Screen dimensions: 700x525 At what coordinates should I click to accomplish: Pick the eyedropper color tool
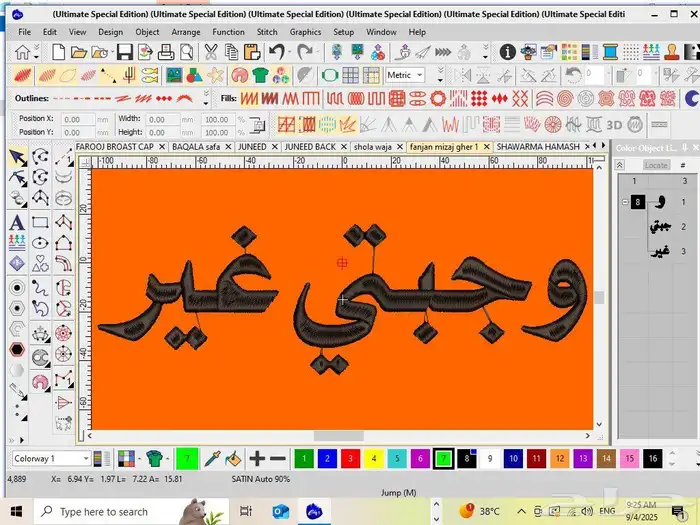coord(212,458)
